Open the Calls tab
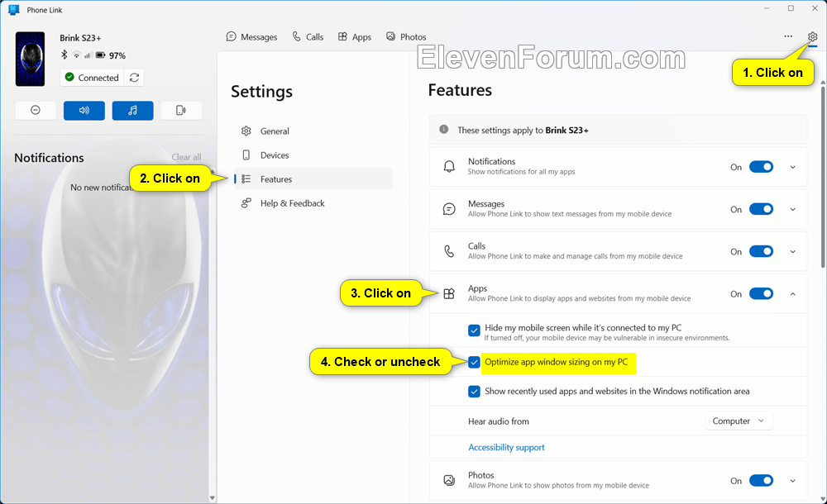Image resolution: width=827 pixels, height=504 pixels. (308, 37)
